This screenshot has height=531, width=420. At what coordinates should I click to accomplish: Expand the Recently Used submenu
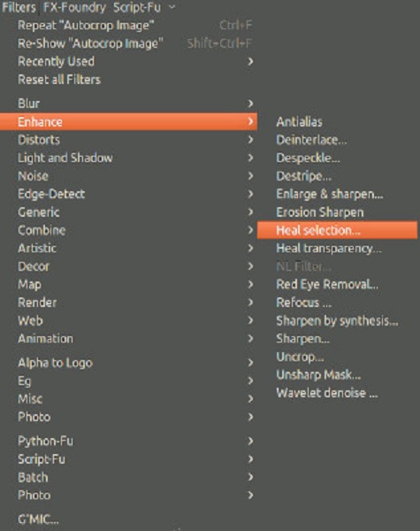click(x=128, y=61)
